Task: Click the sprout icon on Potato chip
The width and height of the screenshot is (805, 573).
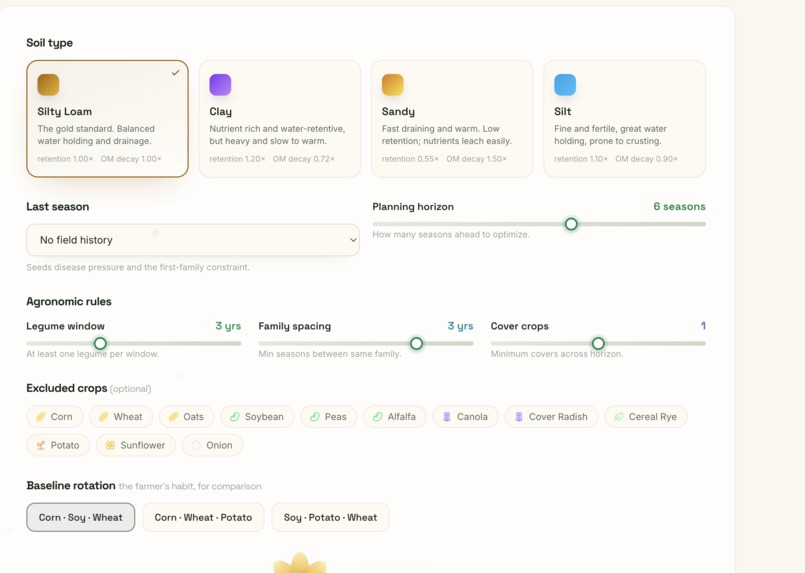Action: (41, 445)
